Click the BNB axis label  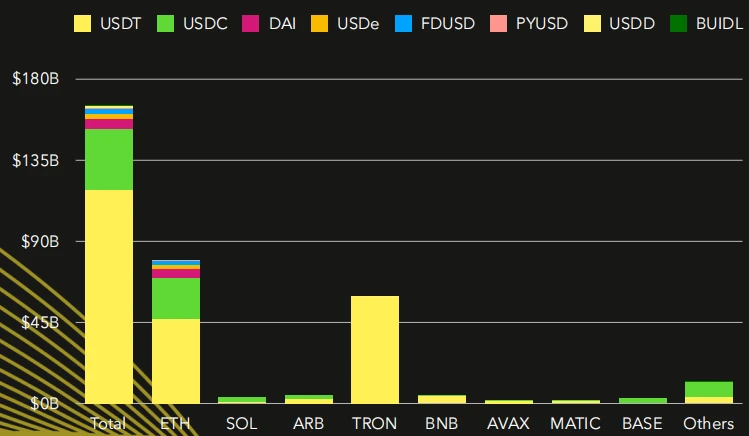(442, 423)
